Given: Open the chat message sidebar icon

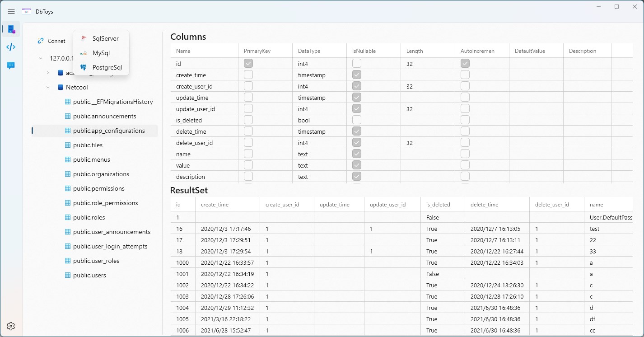Looking at the screenshot, I should [x=11, y=66].
